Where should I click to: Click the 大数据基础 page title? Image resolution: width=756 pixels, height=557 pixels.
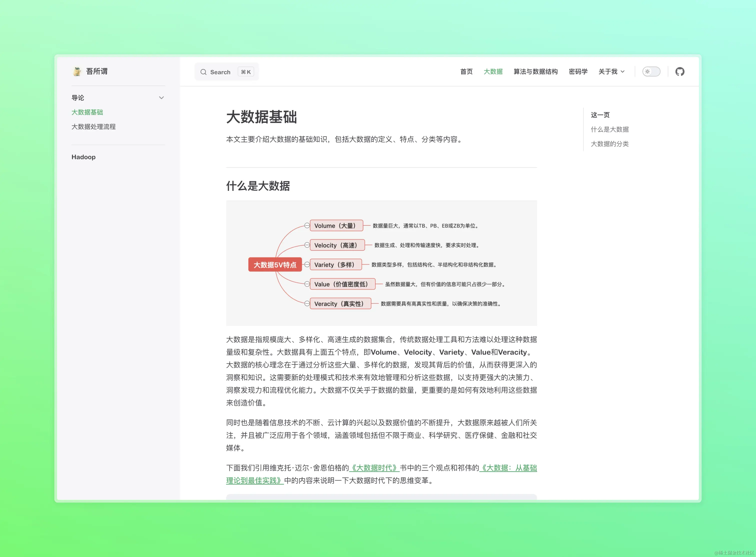[x=261, y=117]
